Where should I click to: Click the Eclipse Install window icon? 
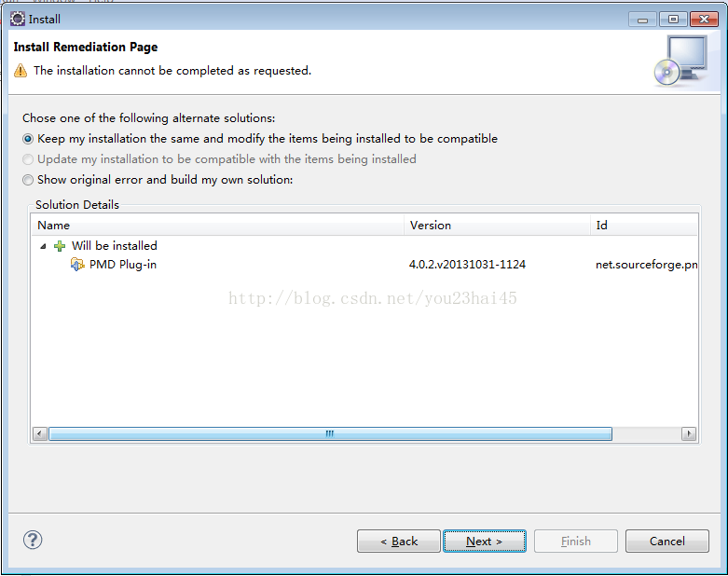(18, 19)
